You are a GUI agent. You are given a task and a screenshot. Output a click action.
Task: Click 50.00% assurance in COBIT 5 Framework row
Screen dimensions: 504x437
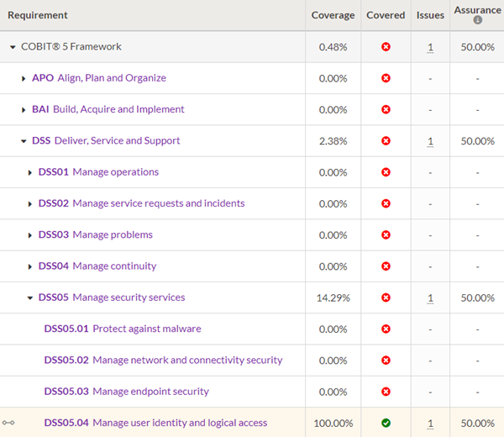[477, 47]
